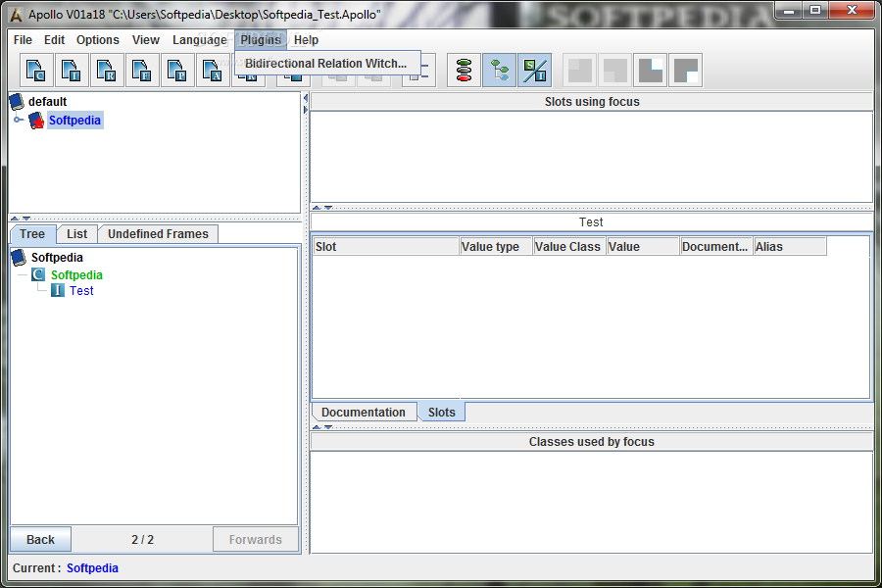Viewport: 882px width, 588px height.
Task: Open the Help menu
Action: coord(306,40)
